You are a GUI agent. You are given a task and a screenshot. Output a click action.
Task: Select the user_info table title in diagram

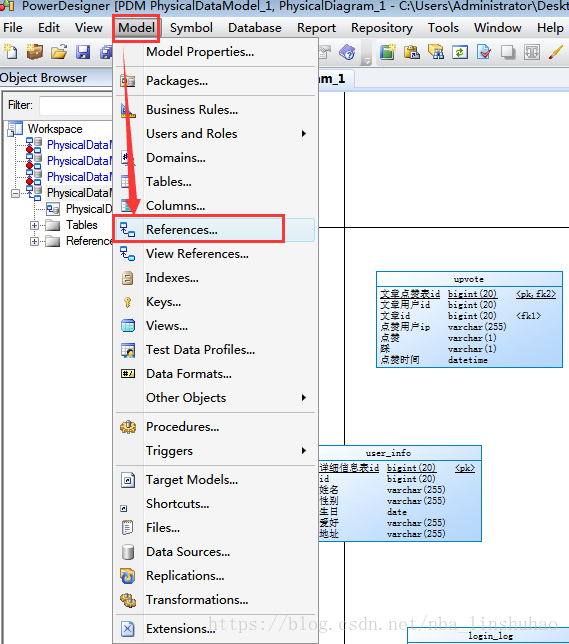(388, 453)
